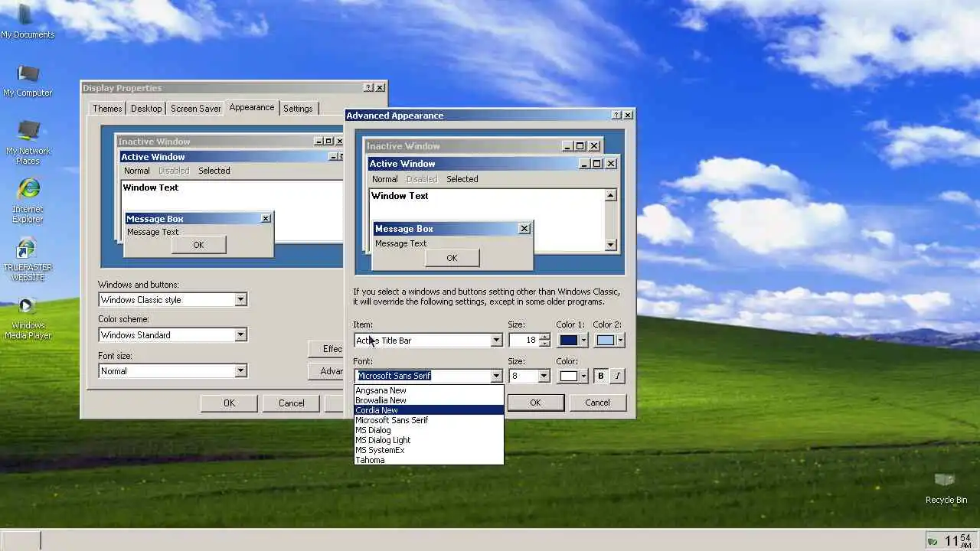The width and height of the screenshot is (980, 551).
Task: Click Message Text in Advanced Appearance preview
Action: click(400, 243)
